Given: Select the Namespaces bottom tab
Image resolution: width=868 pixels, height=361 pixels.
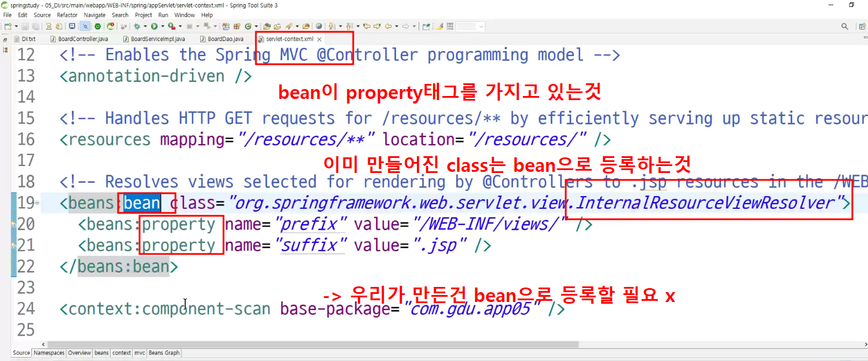Looking at the screenshot, I should tap(49, 353).
